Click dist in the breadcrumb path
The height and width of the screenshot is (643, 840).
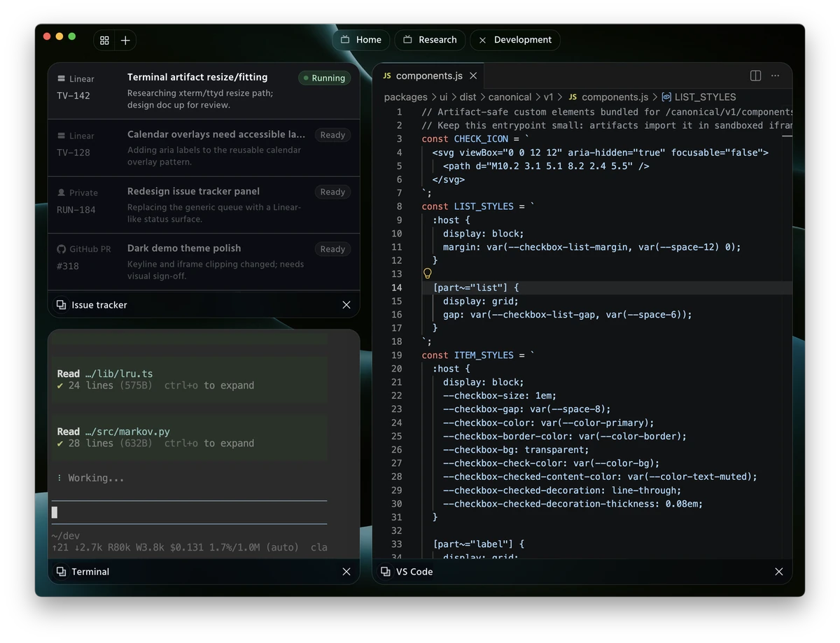tap(468, 97)
